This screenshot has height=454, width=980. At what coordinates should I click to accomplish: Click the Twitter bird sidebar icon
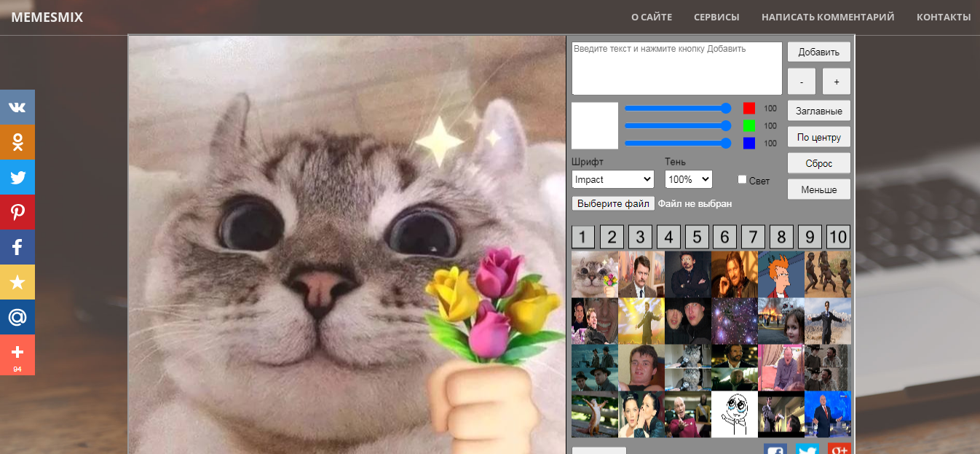17,178
